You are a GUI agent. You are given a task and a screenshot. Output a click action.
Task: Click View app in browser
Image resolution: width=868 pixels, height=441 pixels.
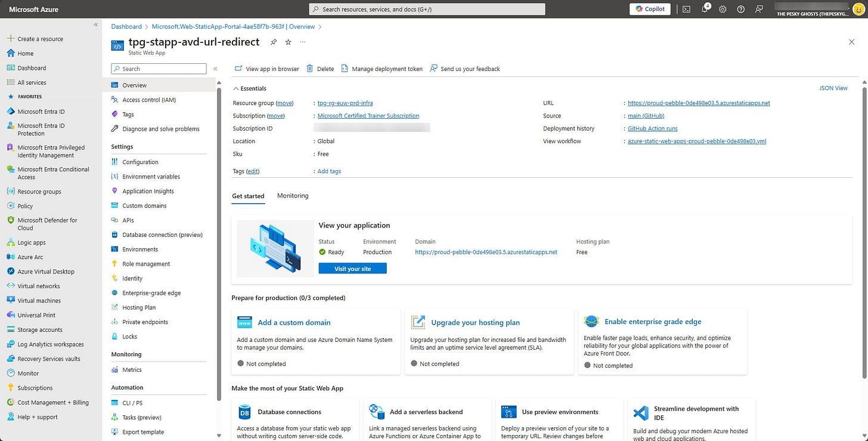[267, 69]
